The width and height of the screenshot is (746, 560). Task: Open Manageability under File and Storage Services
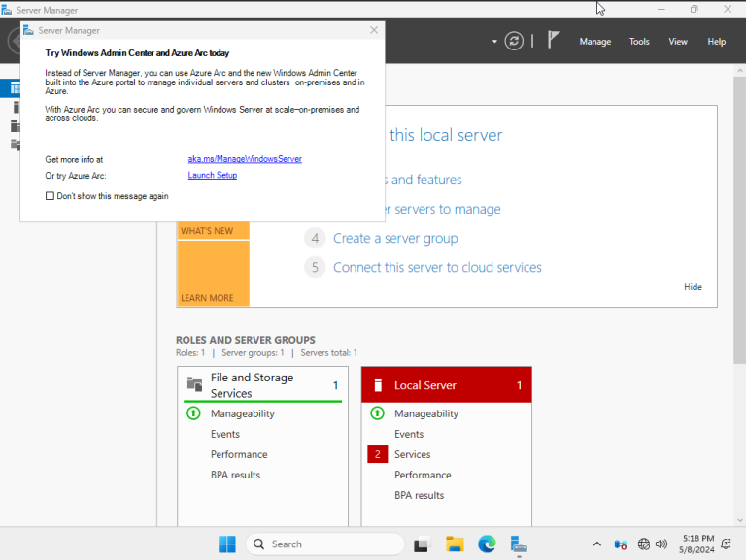[243, 413]
